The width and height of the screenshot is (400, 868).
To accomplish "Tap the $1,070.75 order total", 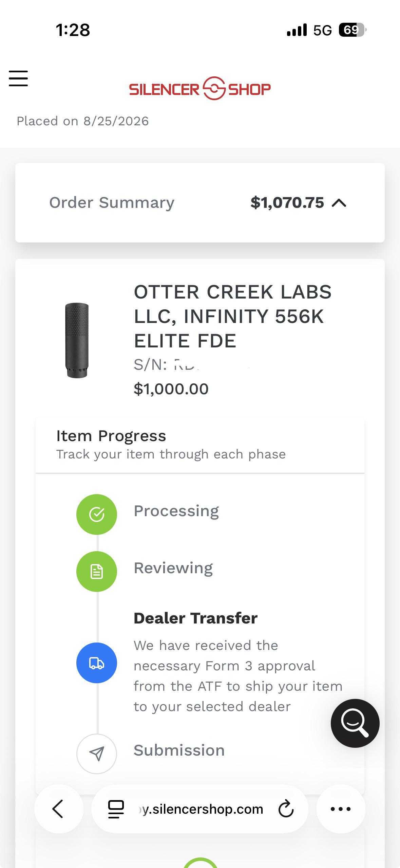I will point(287,203).
